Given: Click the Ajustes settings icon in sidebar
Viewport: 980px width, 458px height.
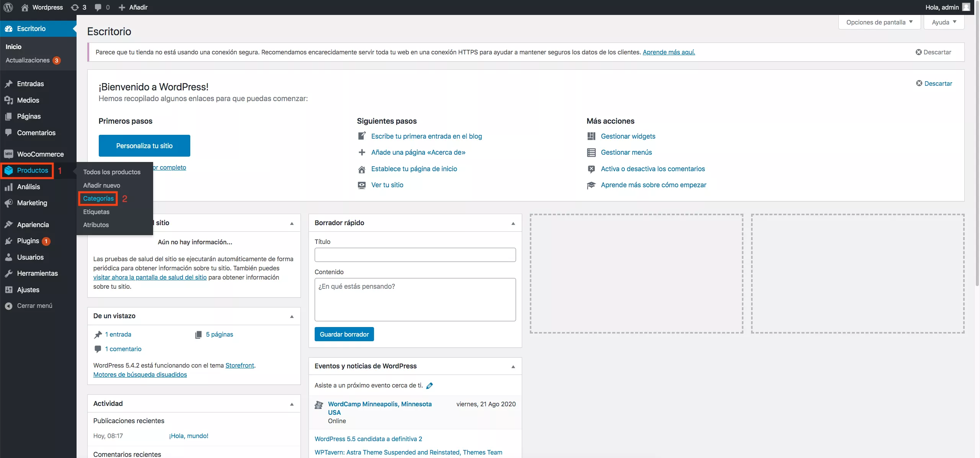Looking at the screenshot, I should [8, 290].
